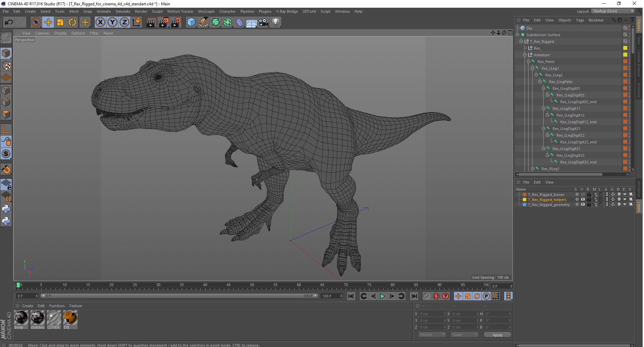
Task: Go to start of animation
Action: pyautogui.click(x=351, y=296)
